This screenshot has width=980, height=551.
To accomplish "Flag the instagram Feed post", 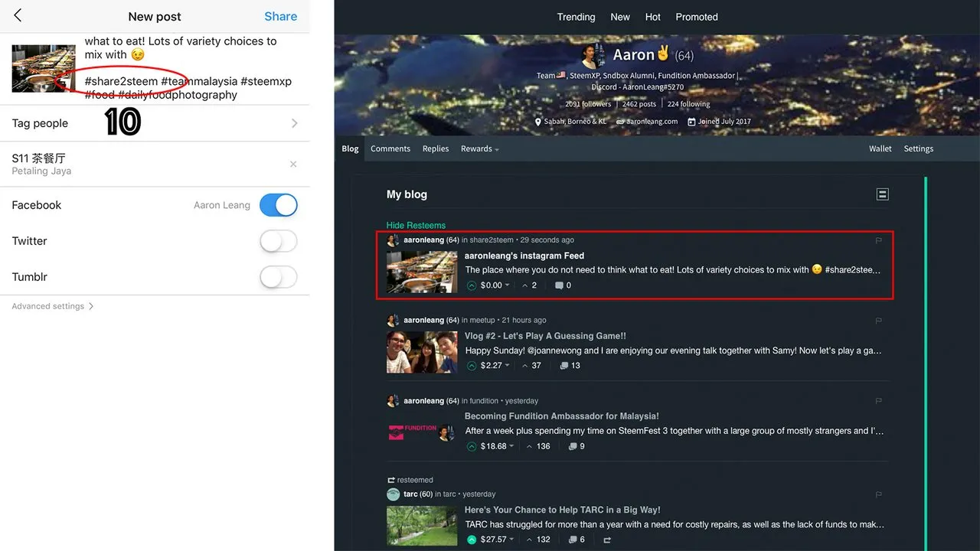I will pyautogui.click(x=878, y=240).
